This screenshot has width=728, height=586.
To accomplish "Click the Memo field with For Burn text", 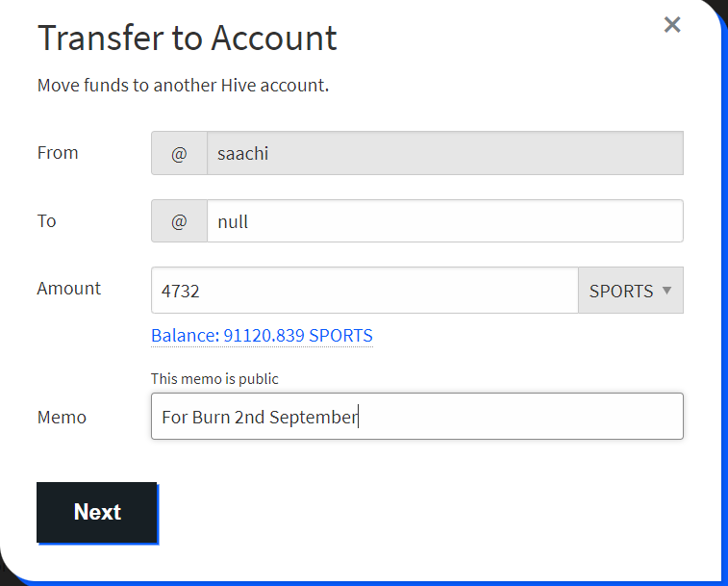I will tap(417, 417).
